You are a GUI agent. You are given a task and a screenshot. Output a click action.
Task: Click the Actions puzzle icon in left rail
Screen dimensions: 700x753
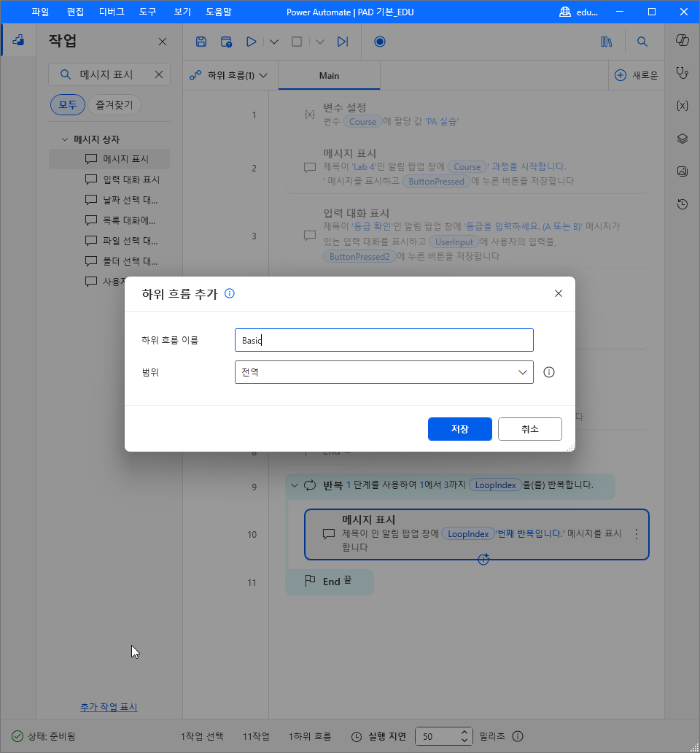coord(18,40)
